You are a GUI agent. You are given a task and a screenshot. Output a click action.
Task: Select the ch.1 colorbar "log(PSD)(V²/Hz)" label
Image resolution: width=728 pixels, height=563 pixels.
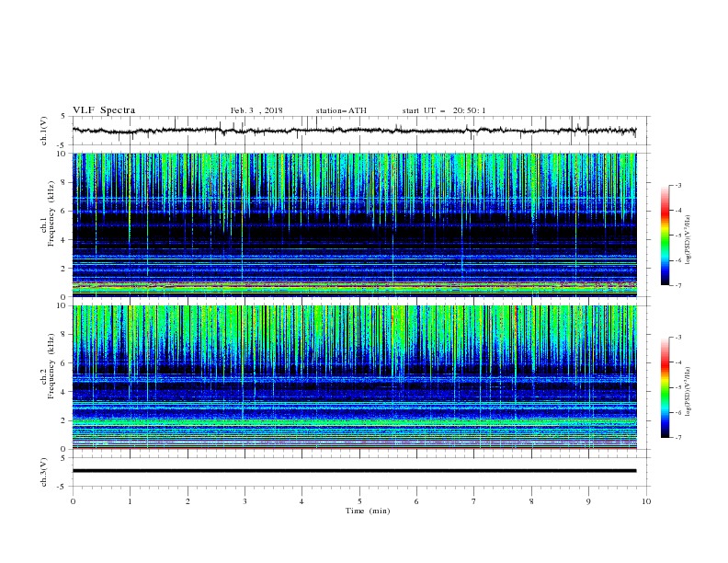[x=688, y=240]
